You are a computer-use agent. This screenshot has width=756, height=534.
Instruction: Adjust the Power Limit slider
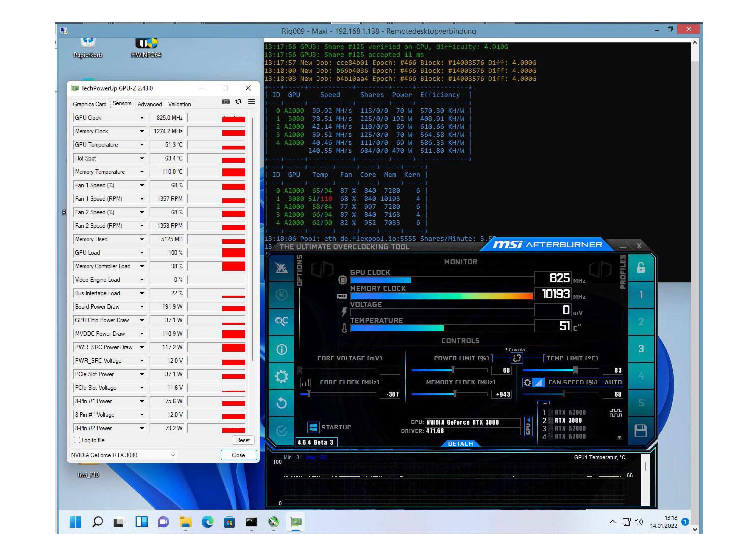point(453,371)
